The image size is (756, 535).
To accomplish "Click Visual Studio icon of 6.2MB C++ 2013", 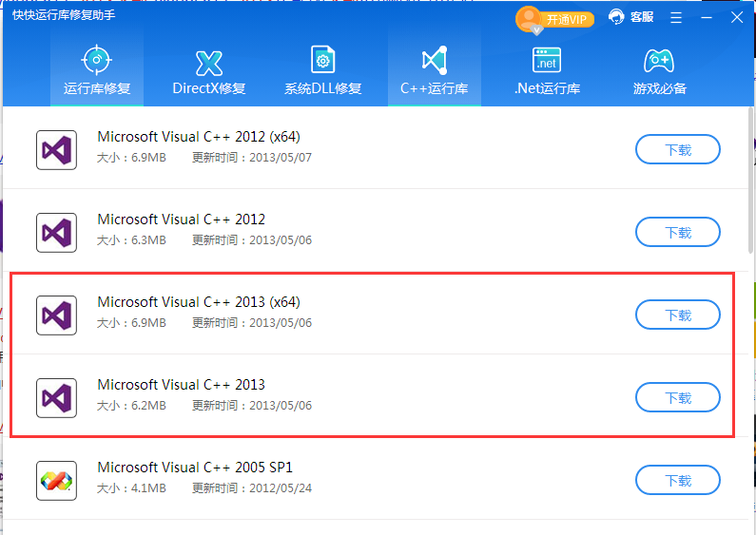I will point(56,397).
